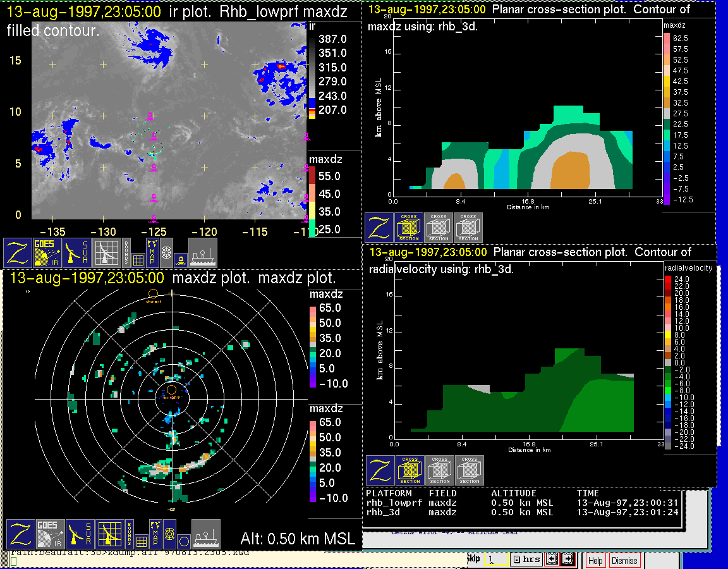The image size is (728, 569).
Task: Click the ship icon in the maxdz plot toolbar
Action: coord(205,534)
